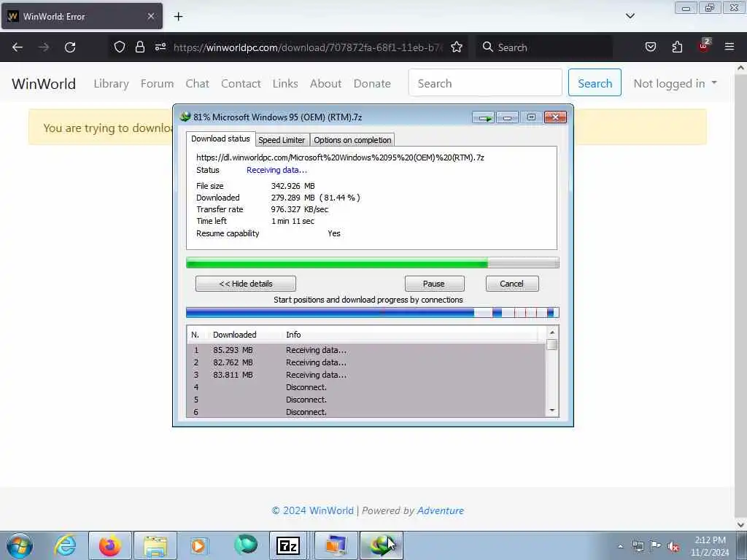This screenshot has height=560, width=747.
Task: List all tabs with the chevron
Action: pyautogui.click(x=630, y=16)
